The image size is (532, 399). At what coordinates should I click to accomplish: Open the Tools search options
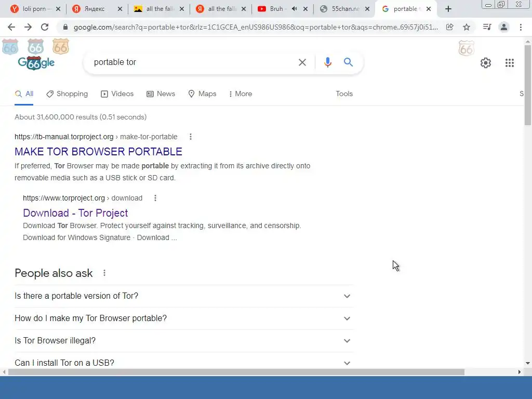(x=344, y=94)
